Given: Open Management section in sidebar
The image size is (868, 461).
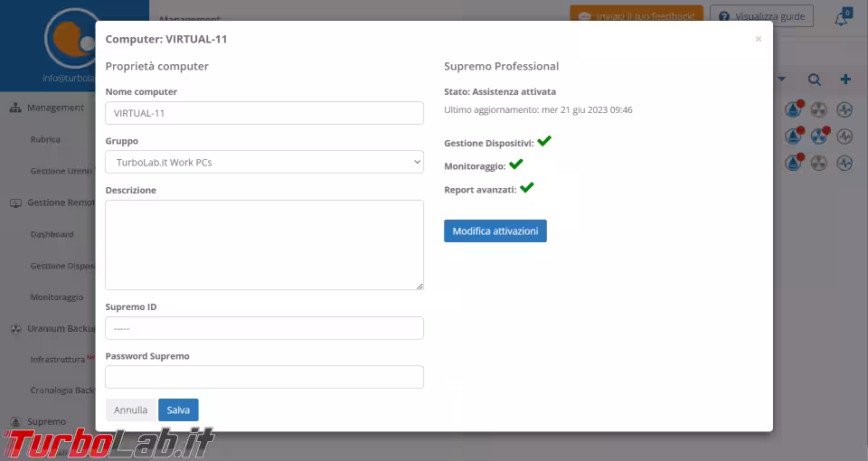Looking at the screenshot, I should click(54, 108).
